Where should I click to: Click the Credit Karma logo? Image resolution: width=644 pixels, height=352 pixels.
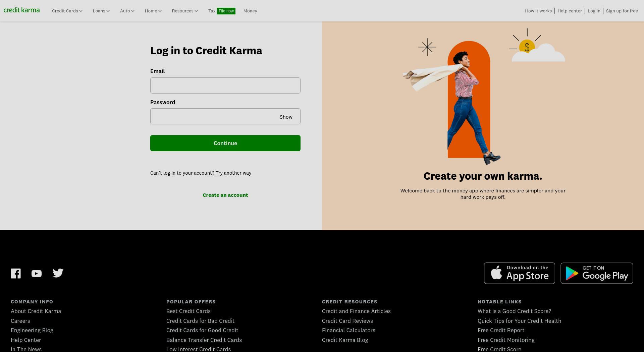[x=22, y=10]
